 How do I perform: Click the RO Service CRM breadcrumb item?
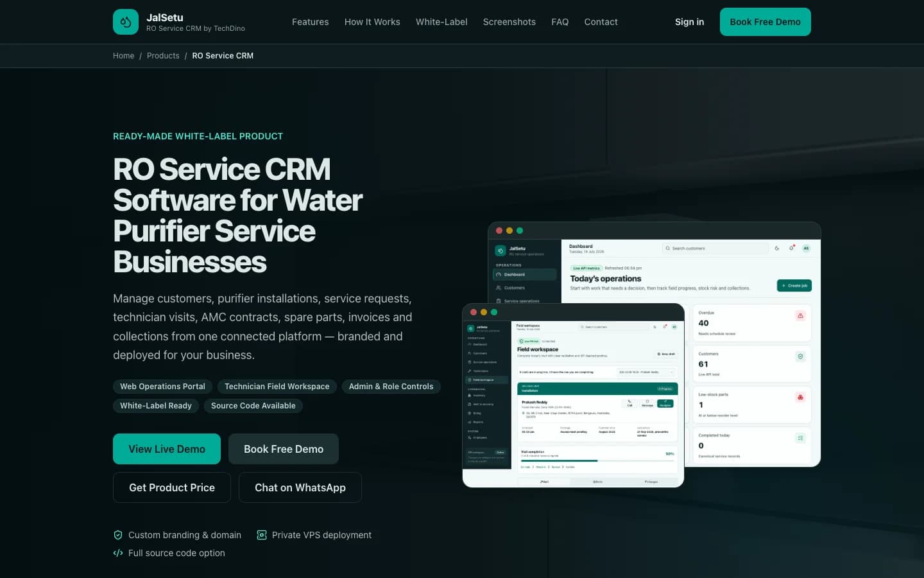(x=223, y=56)
